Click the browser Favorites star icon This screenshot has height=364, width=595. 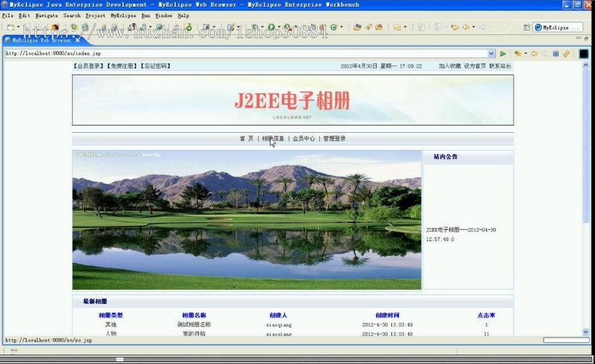518,54
